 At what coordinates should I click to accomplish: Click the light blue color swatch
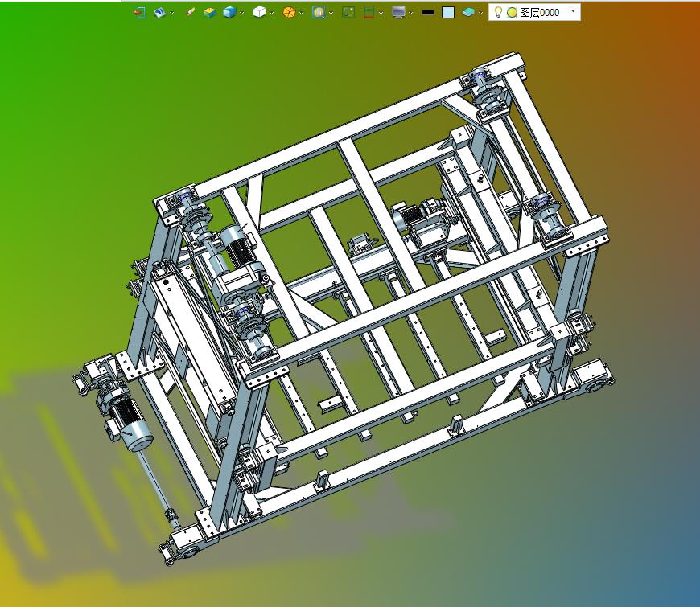point(448,13)
